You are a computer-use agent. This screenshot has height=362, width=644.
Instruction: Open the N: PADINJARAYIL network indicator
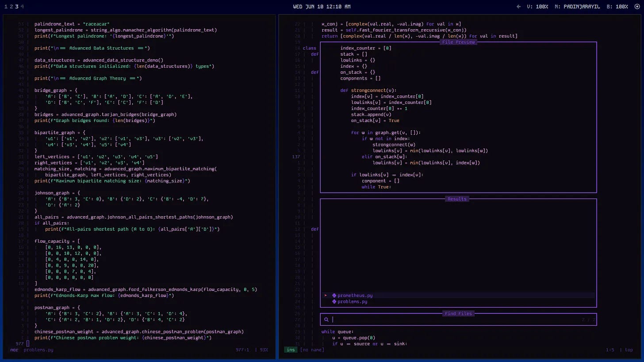[577, 7]
